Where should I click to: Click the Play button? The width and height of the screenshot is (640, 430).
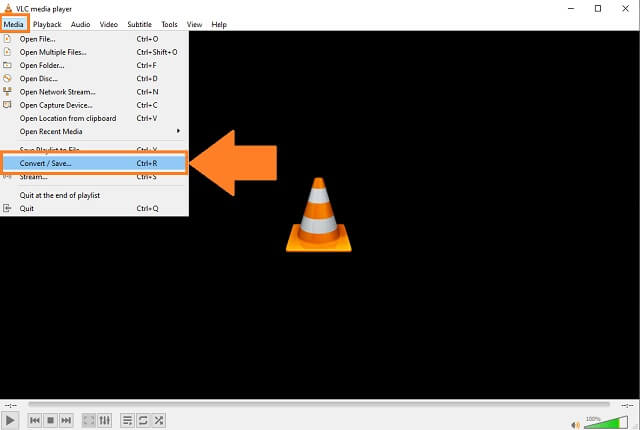[10, 420]
